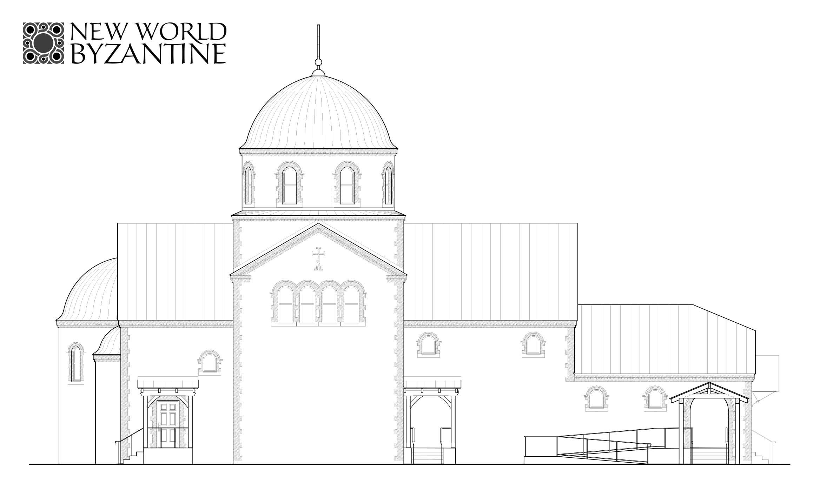
Task: Click the New World Byzantine logo emblem
Action: coord(44,43)
